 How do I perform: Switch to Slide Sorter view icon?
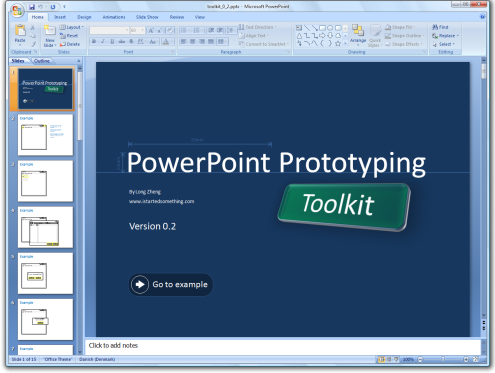pyautogui.click(x=389, y=359)
